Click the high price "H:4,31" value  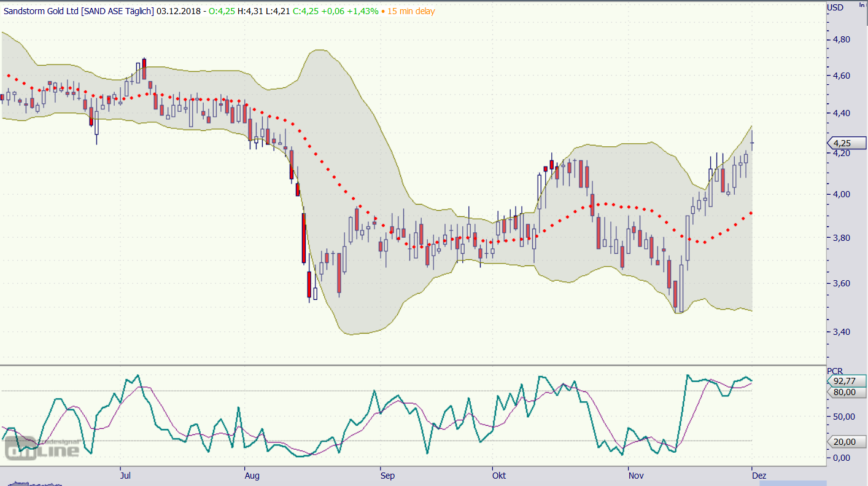(250, 11)
